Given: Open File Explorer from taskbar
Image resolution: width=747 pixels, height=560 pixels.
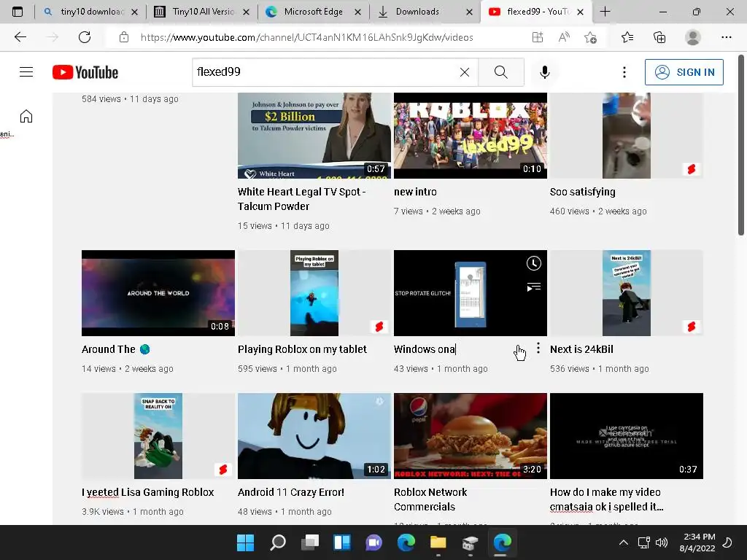Looking at the screenshot, I should 438,542.
